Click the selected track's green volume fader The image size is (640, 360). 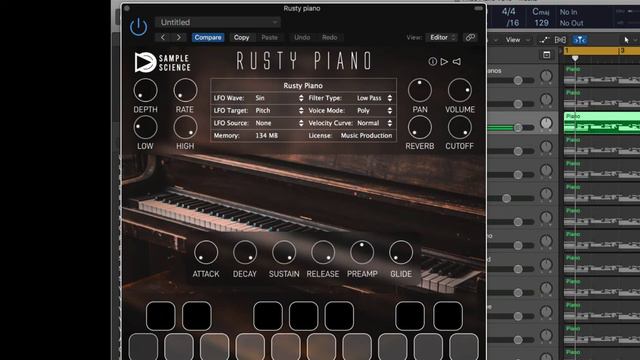518,127
